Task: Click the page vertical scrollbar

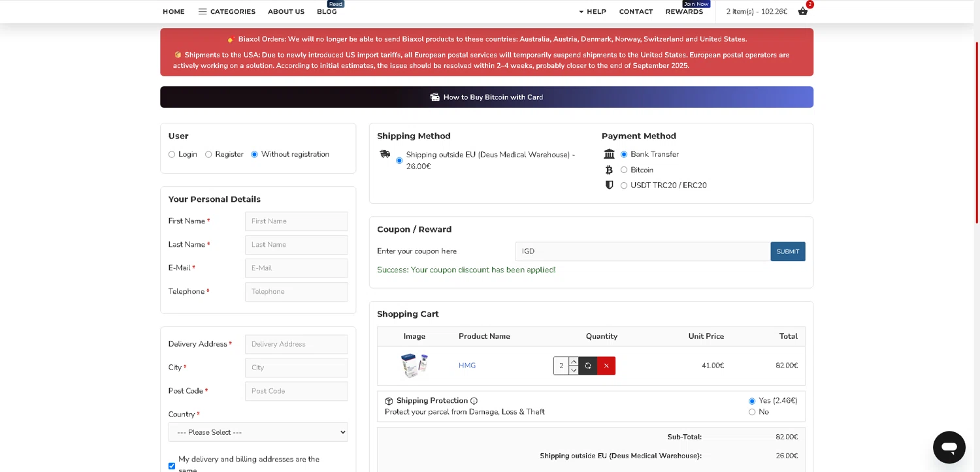Action: click(x=977, y=133)
